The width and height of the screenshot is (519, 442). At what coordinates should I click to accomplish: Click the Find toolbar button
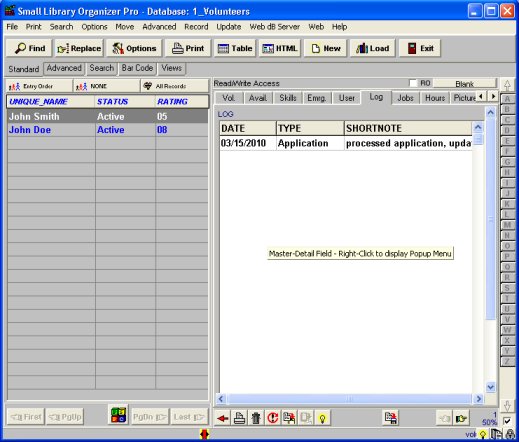click(x=29, y=48)
